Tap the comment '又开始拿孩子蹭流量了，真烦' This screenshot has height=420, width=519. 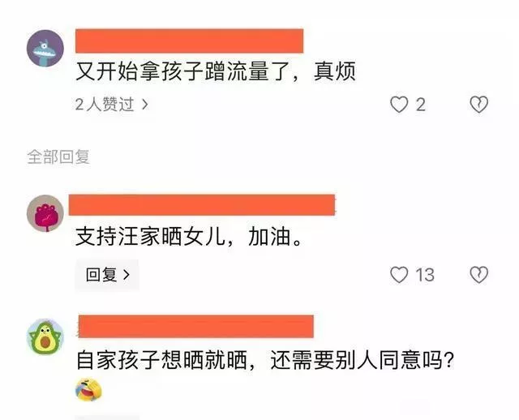(216, 71)
